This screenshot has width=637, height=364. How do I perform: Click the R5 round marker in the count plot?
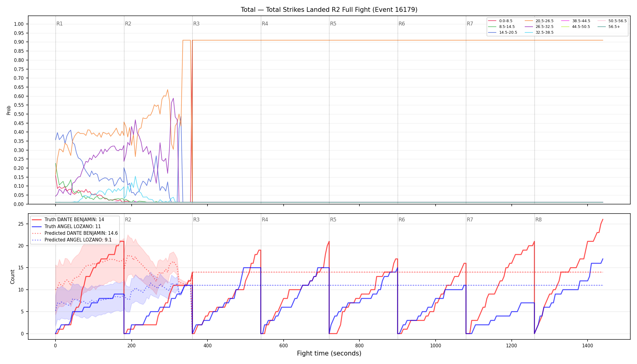(x=333, y=220)
